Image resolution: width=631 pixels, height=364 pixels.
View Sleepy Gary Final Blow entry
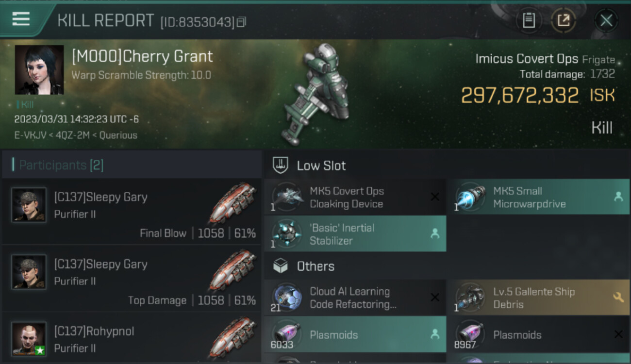(132, 211)
